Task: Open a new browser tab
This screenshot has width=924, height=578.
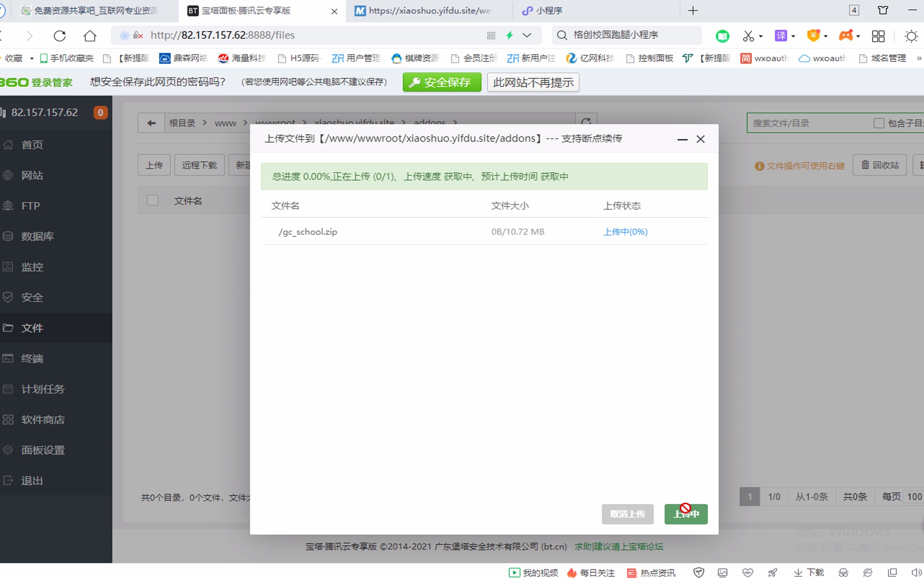Action: (693, 10)
